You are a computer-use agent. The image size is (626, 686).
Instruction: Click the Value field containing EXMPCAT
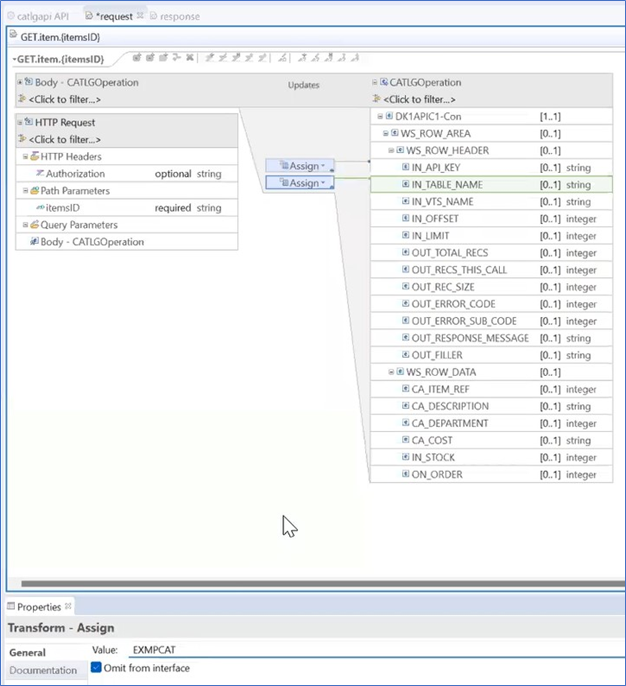click(377, 650)
